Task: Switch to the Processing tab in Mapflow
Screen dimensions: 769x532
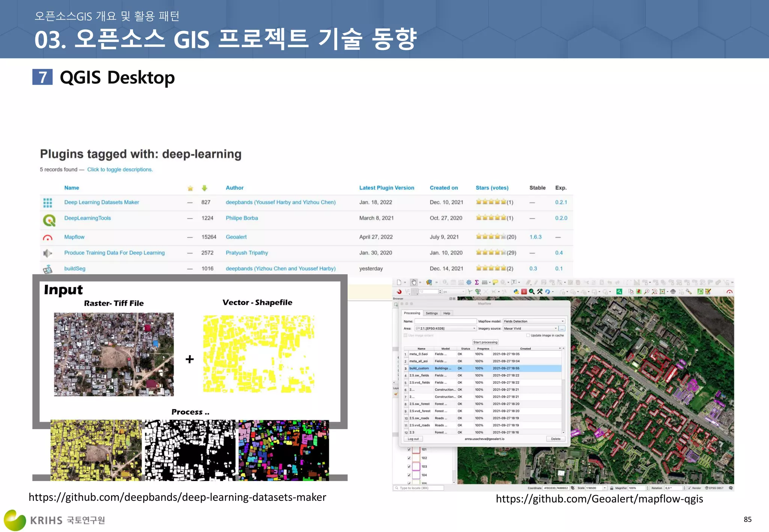Action: 412,313
